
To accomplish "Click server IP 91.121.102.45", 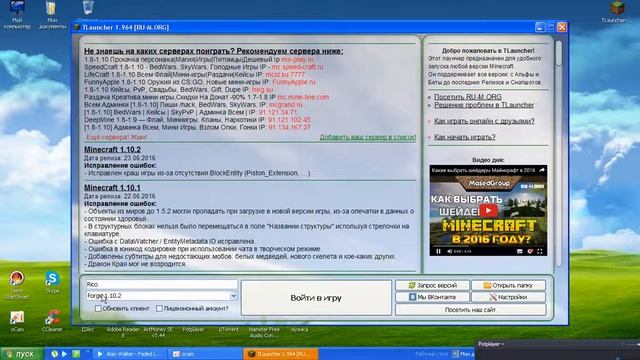I will pyautogui.click(x=289, y=120).
